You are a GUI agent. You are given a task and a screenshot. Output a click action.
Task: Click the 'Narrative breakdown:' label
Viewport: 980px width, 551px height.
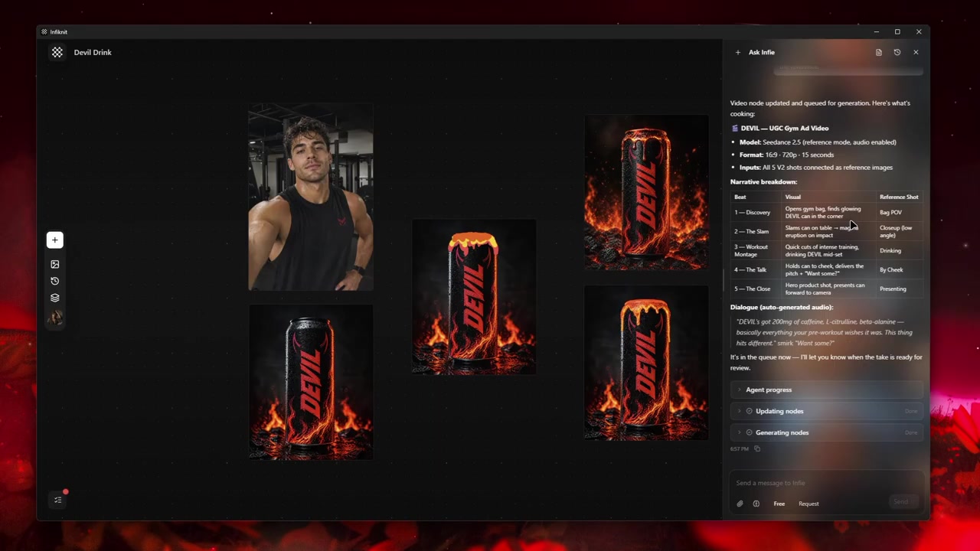click(763, 181)
